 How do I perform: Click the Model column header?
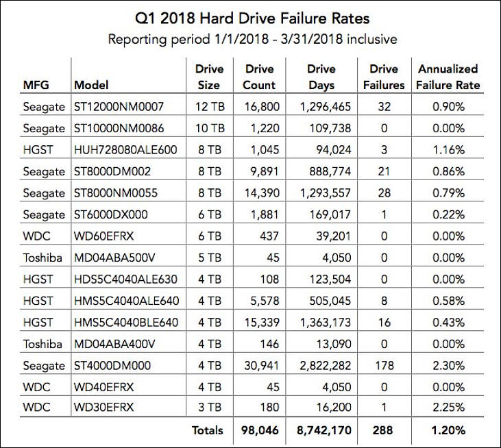pos(91,85)
